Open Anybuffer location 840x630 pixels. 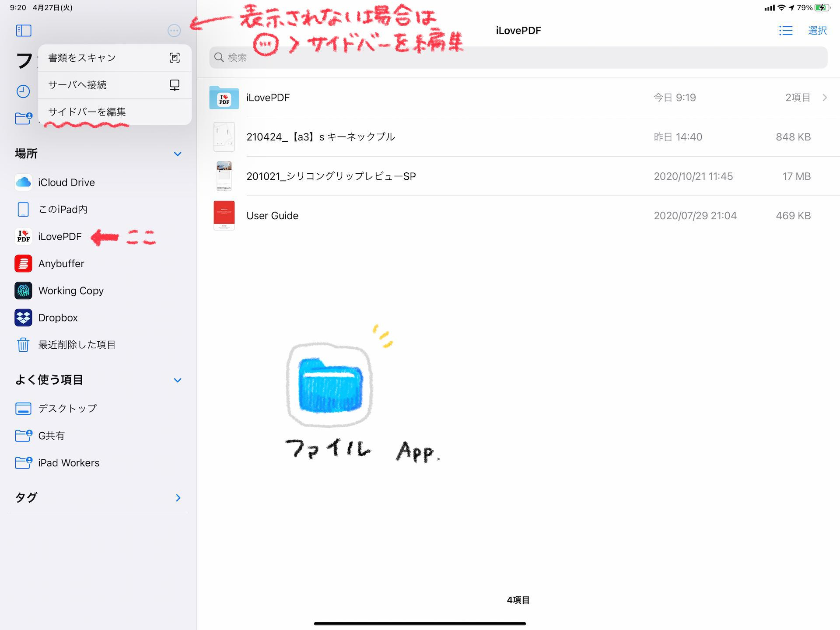(x=61, y=264)
